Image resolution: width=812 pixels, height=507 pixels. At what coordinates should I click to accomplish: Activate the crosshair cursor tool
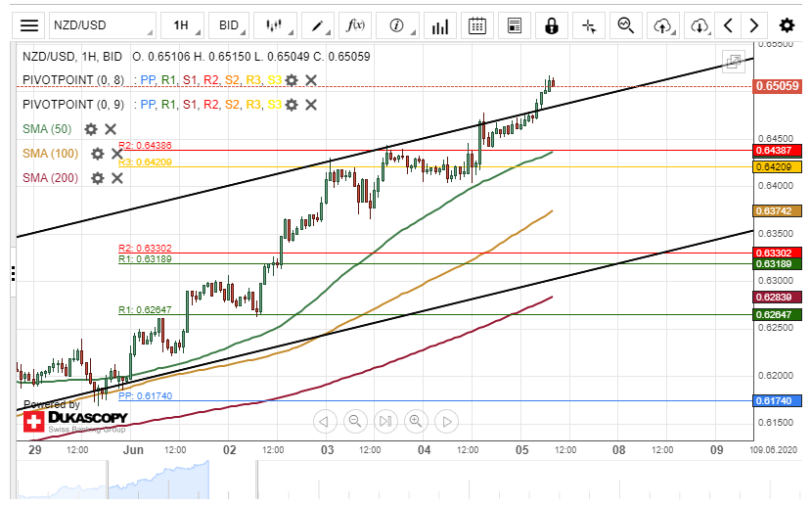(589, 25)
